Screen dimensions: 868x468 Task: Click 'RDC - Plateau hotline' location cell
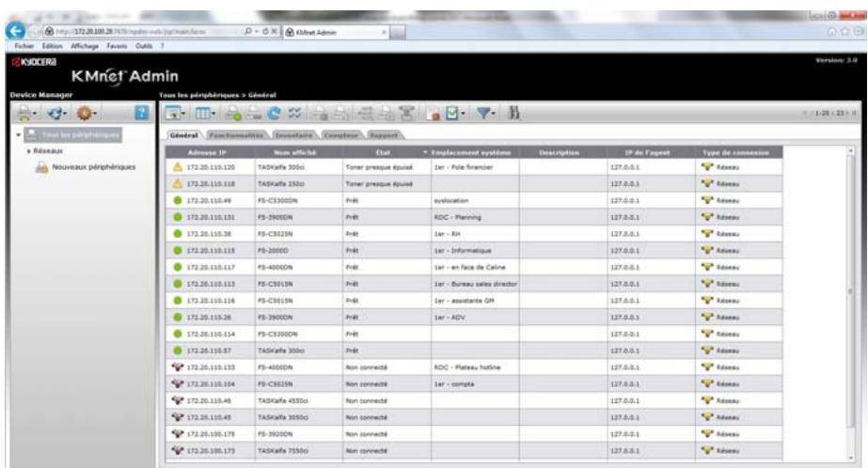click(475, 367)
